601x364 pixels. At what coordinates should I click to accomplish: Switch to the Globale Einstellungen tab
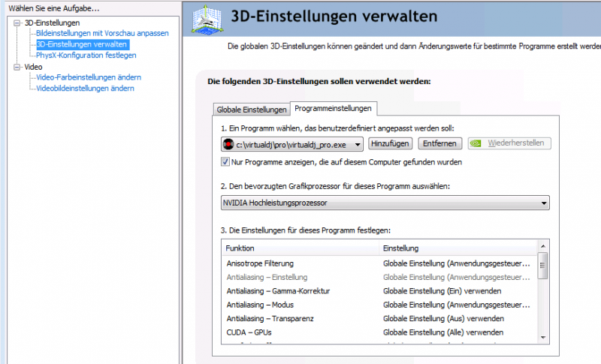pyautogui.click(x=252, y=110)
